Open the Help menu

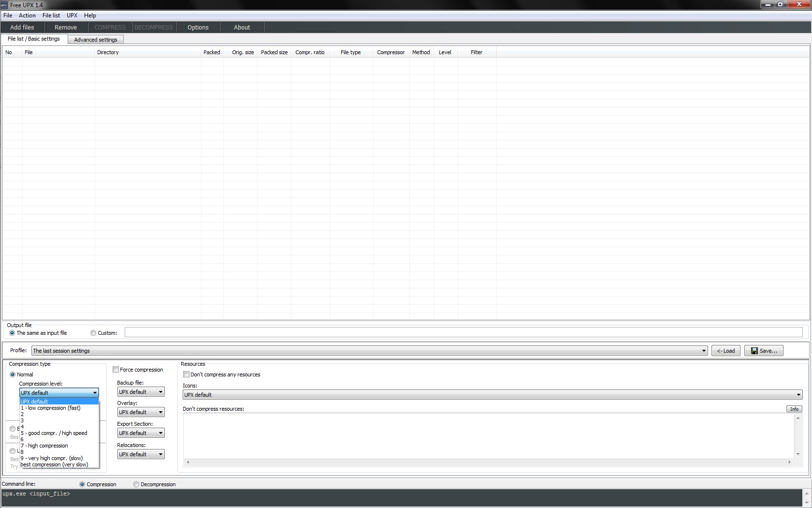point(90,15)
